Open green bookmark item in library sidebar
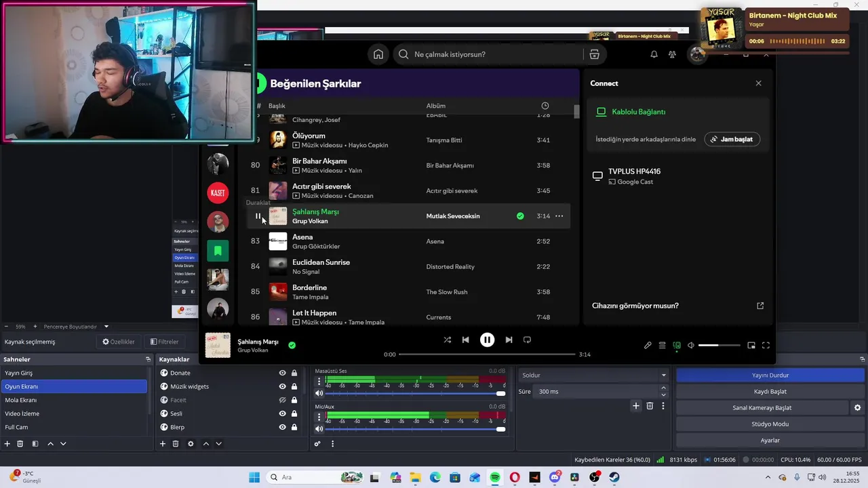Image resolution: width=868 pixels, height=488 pixels. [x=218, y=251]
